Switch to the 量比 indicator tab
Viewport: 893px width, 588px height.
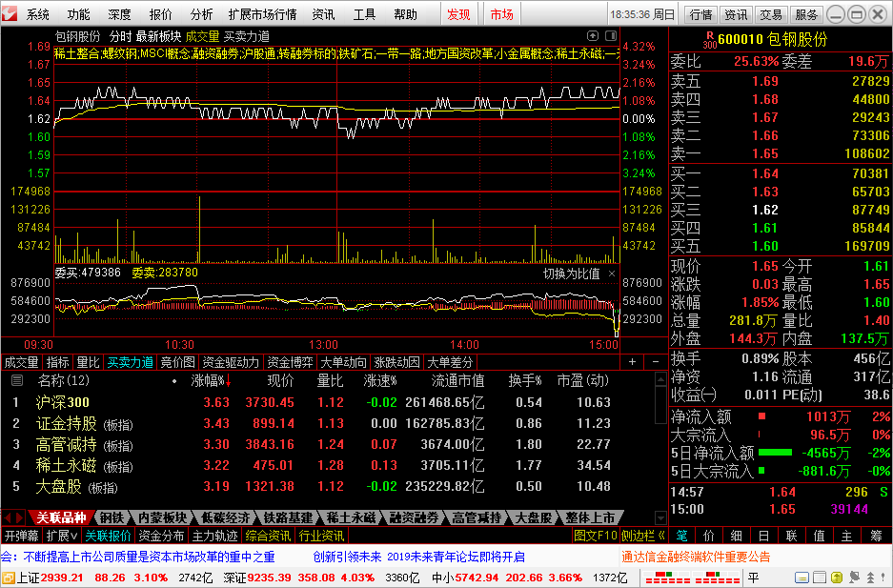(x=88, y=362)
